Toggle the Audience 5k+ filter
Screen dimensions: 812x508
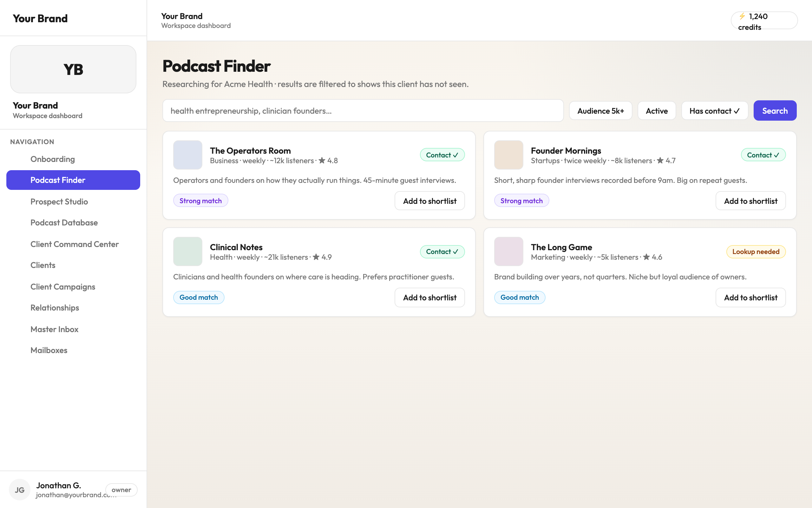pyautogui.click(x=601, y=110)
